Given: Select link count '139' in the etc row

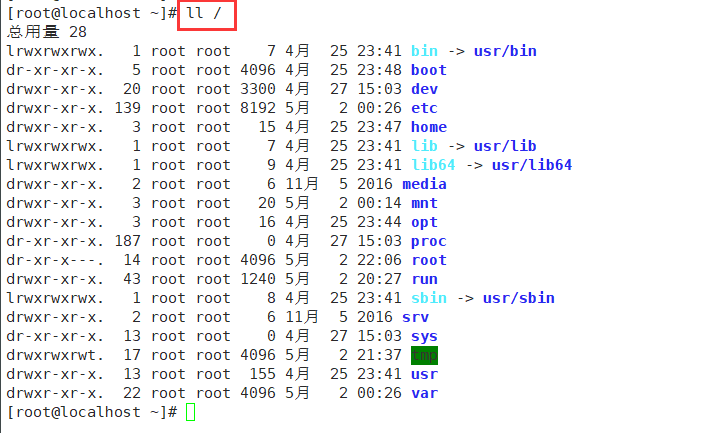Looking at the screenshot, I should (x=127, y=108).
